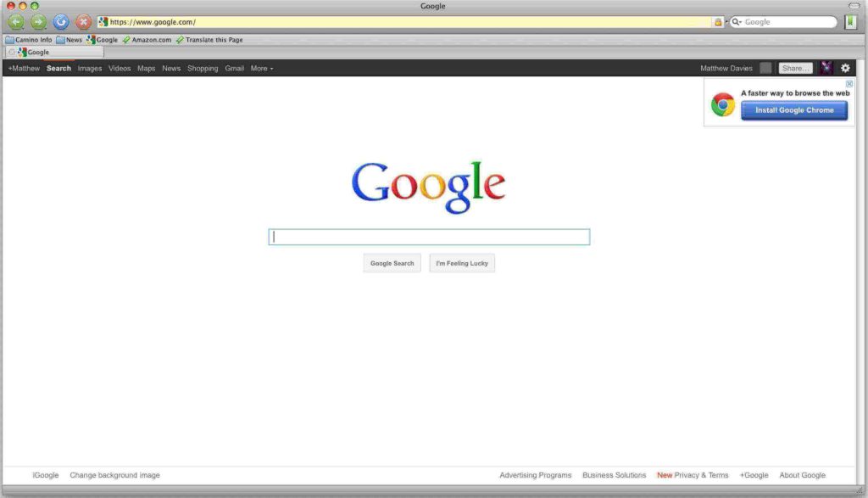Screen dimensions: 868x498
Task: Go to Videos in the Google bar
Action: coord(120,68)
